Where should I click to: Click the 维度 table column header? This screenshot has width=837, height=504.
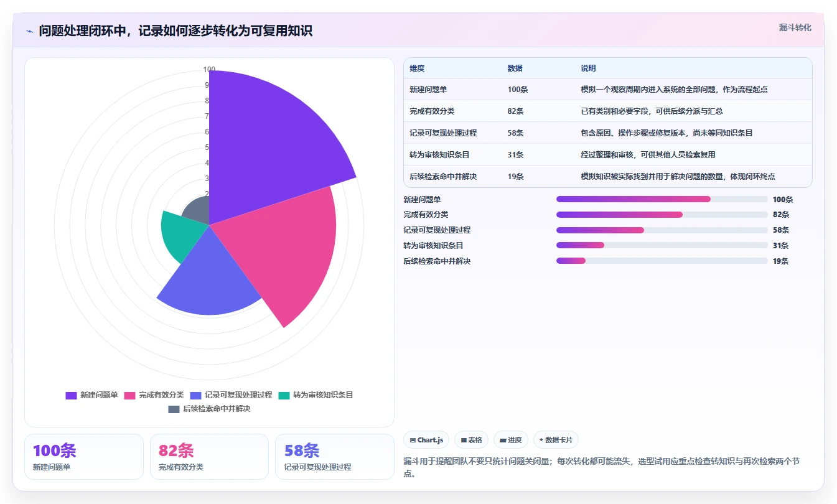click(417, 68)
